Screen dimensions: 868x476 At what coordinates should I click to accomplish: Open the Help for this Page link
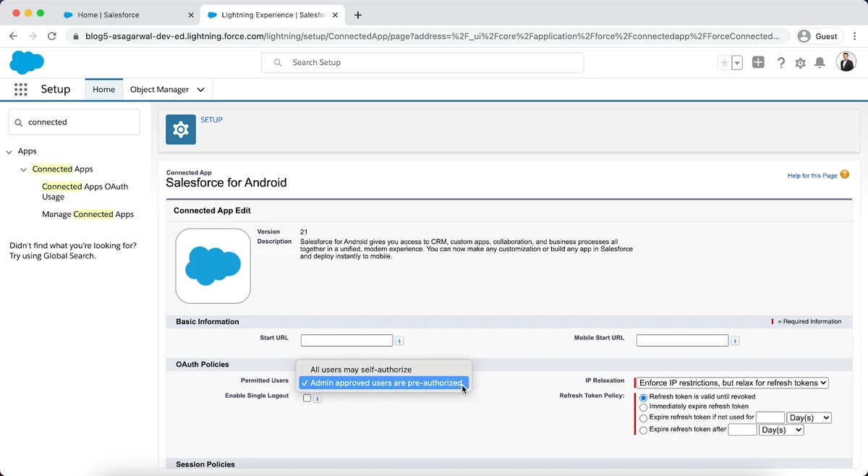tap(812, 176)
